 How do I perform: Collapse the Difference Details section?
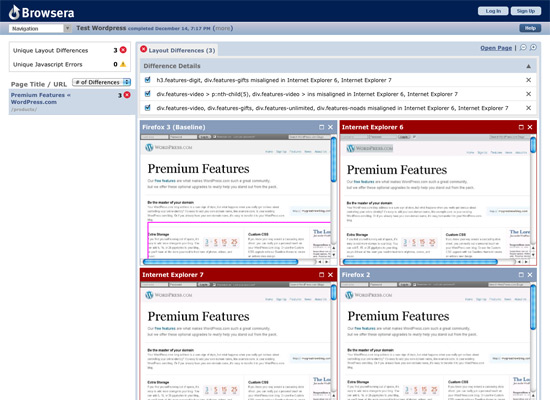pos(528,66)
